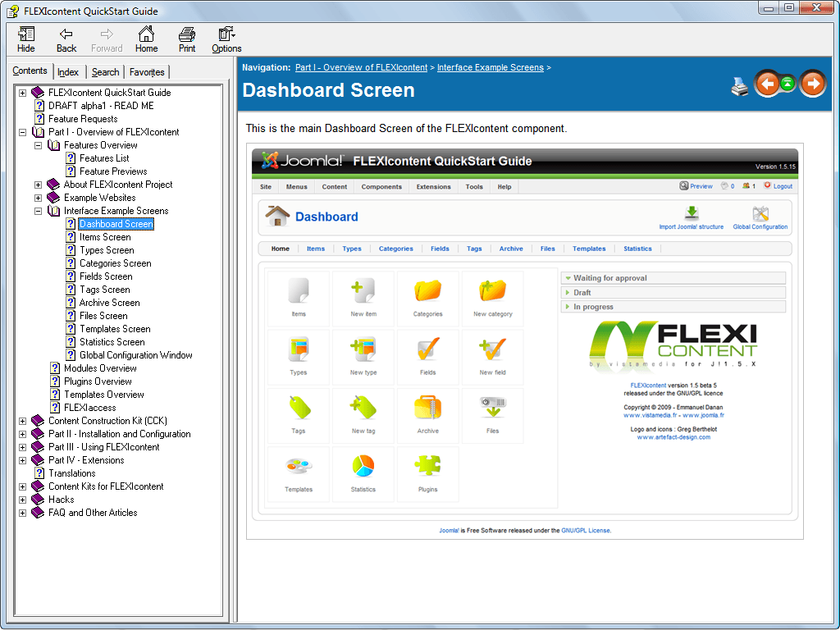Image resolution: width=840 pixels, height=630 pixels.
Task: Go to next topic with orange right arrow
Action: (x=813, y=84)
